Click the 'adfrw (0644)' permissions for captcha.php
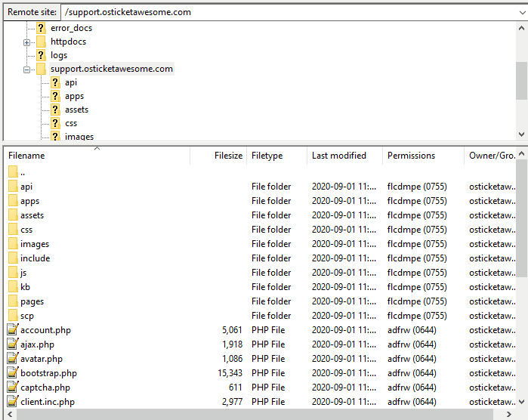Image resolution: width=528 pixels, height=420 pixels. click(x=412, y=388)
